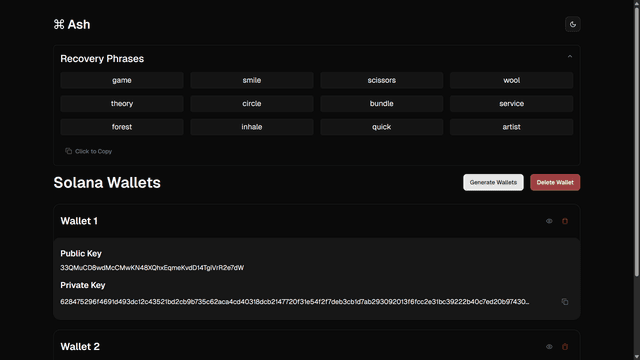Delete Wallet 2 using the trash icon
The height and width of the screenshot is (360, 640).
(565, 347)
